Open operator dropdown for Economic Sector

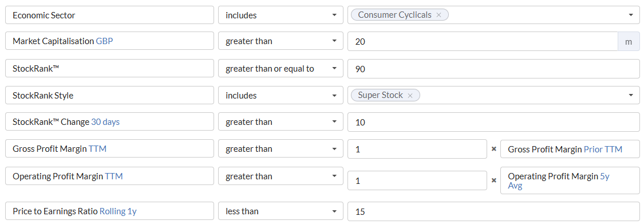[x=280, y=15]
